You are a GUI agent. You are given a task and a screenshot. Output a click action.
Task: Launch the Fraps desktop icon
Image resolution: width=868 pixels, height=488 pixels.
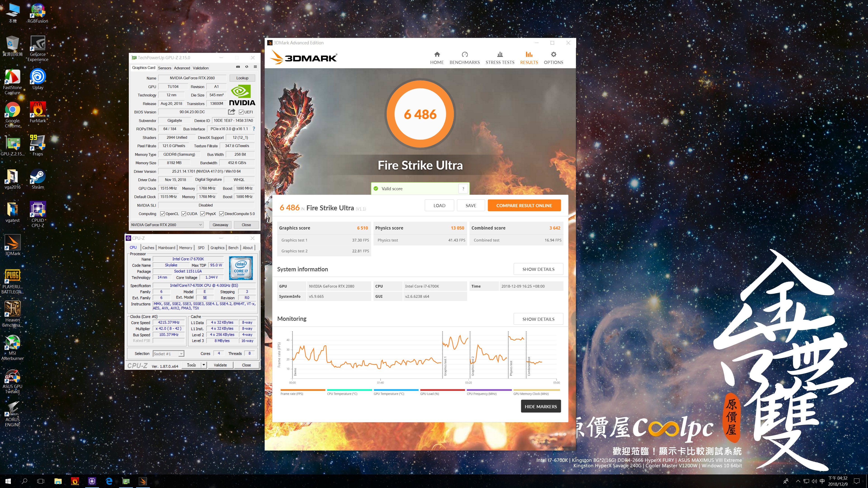point(38,145)
